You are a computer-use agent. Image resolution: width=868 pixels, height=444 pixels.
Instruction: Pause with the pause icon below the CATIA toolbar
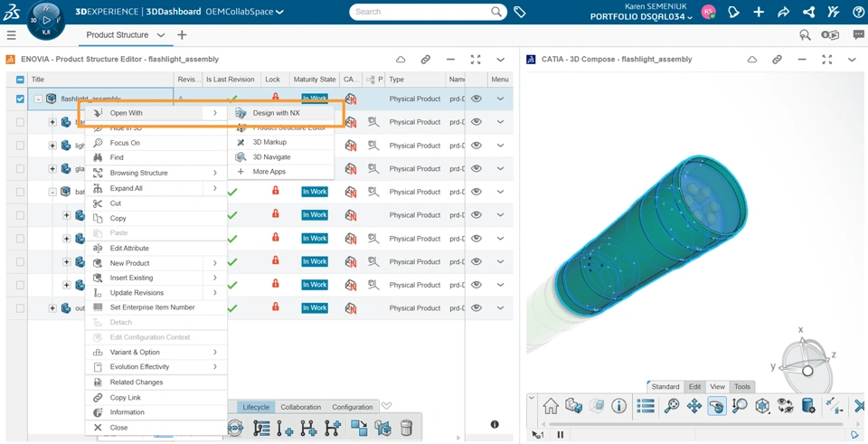click(561, 435)
